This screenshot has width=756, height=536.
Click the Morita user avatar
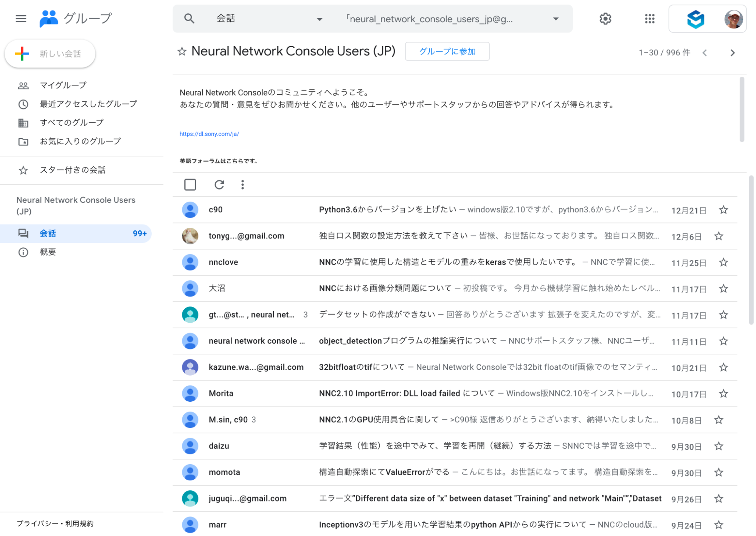[190, 394]
